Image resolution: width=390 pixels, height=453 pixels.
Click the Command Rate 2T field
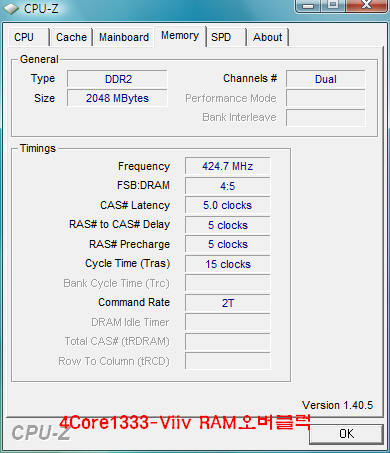(228, 303)
